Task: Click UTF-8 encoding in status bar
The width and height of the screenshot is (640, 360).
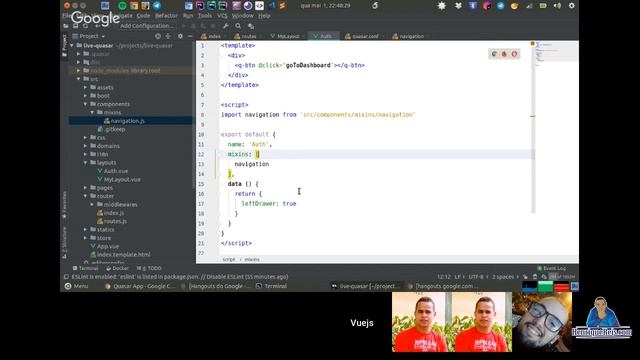Action: point(476,277)
